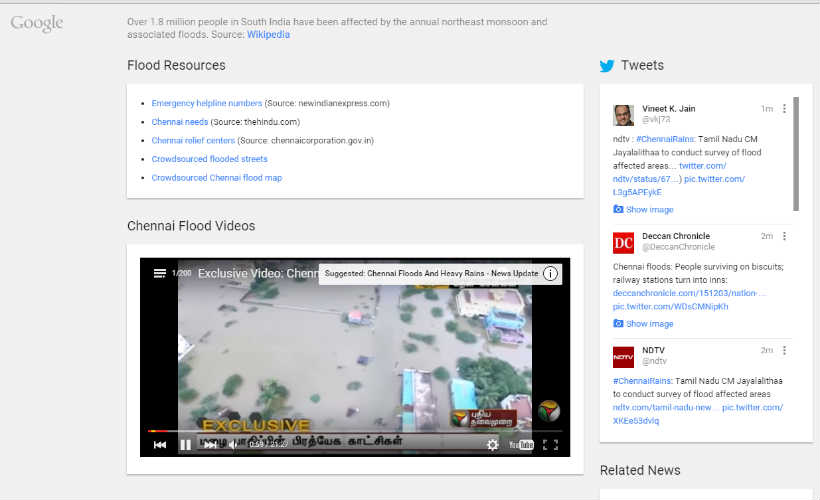Click the Exclusive Video title in player
This screenshot has width=820, height=500.
(x=258, y=274)
